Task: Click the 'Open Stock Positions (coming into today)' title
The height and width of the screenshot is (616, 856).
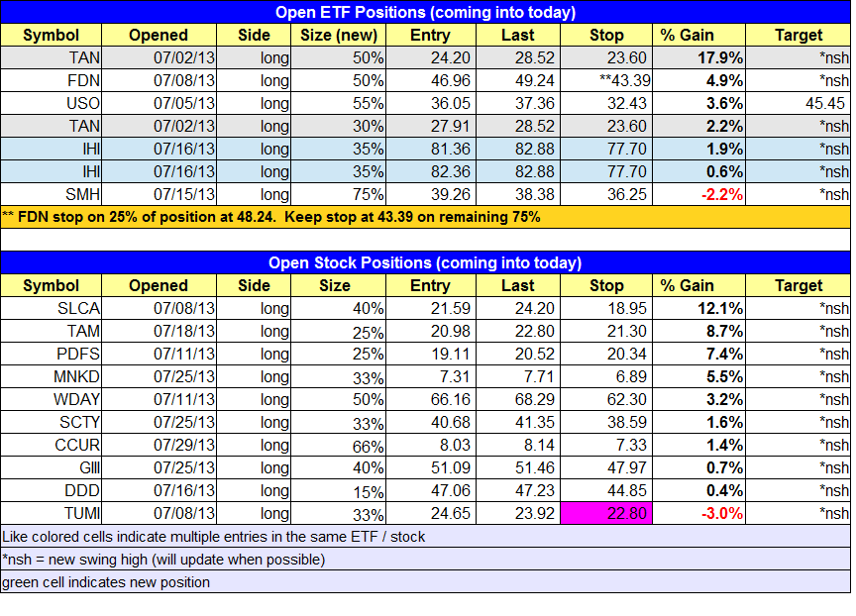Action: tap(425, 262)
